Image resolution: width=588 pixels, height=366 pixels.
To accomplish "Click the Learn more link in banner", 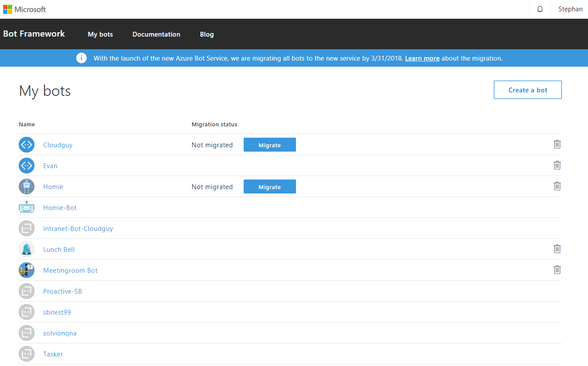I will [422, 58].
